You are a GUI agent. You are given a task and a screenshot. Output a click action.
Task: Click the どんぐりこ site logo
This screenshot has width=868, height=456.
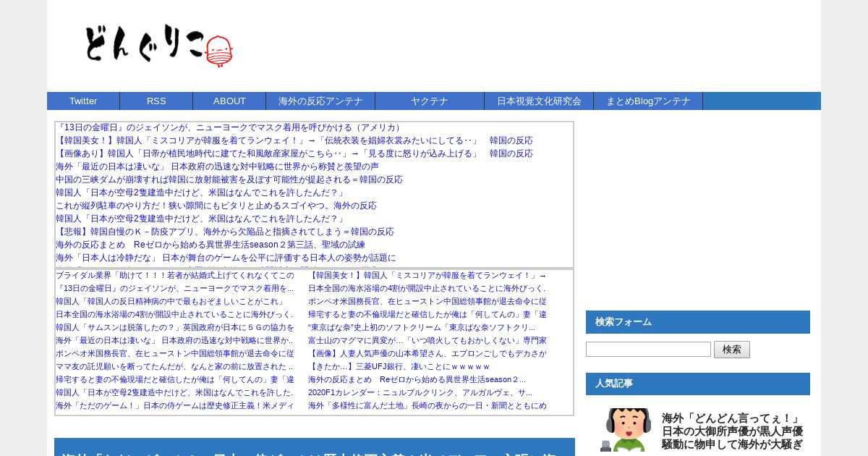pos(158,45)
